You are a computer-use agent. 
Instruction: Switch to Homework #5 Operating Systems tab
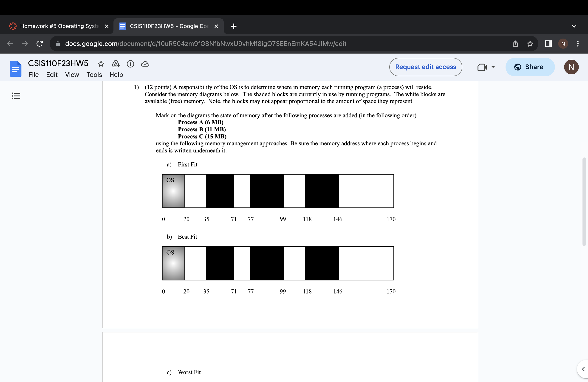59,26
